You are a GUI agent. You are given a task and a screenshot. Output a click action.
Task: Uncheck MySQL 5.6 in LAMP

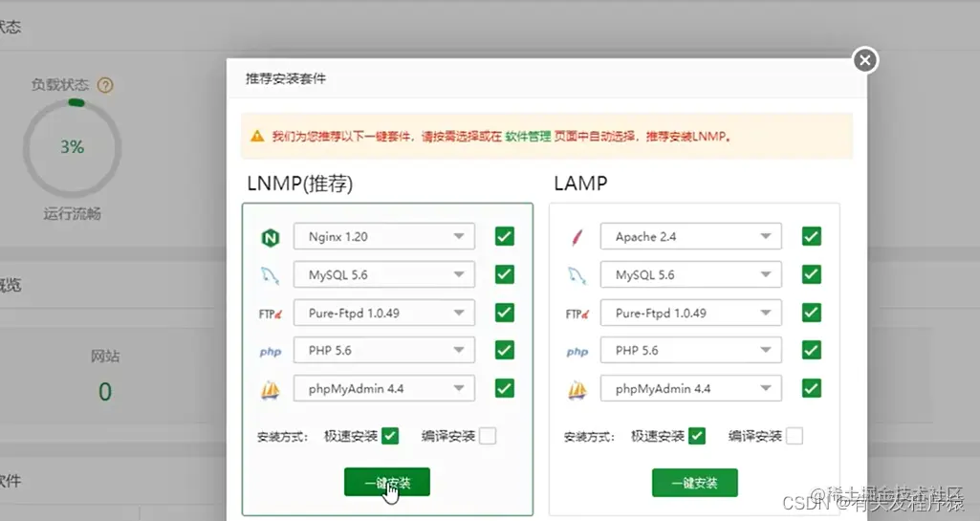point(812,274)
